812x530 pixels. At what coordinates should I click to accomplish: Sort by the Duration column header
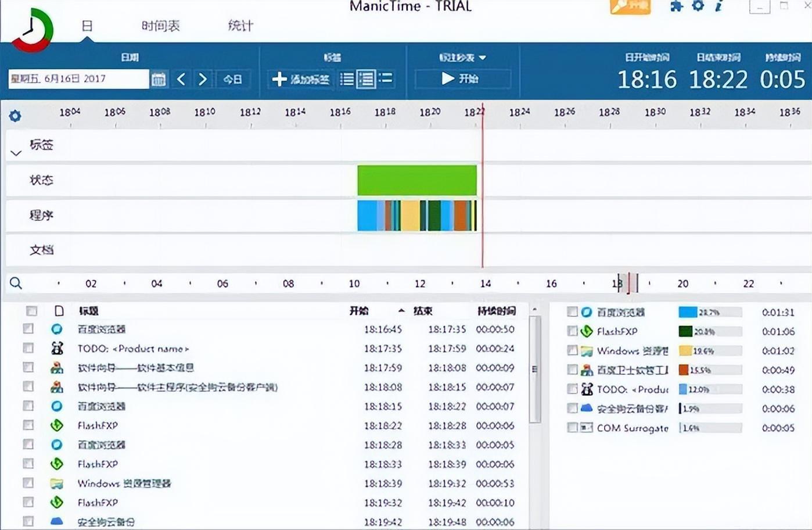tap(496, 311)
